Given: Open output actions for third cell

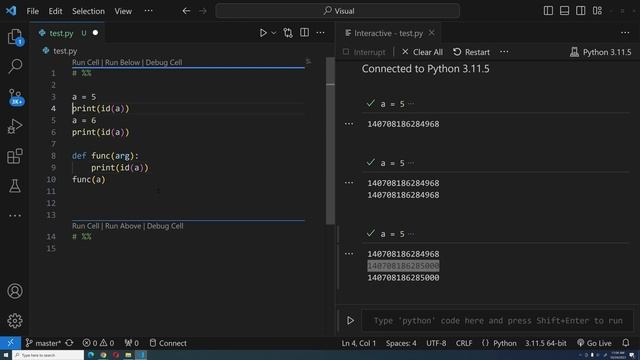Looking at the screenshot, I should coord(349,253).
